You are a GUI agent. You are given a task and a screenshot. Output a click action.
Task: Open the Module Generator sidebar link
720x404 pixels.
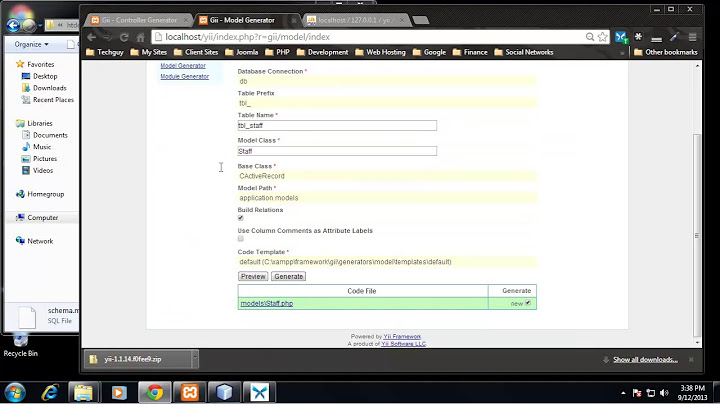185,77
